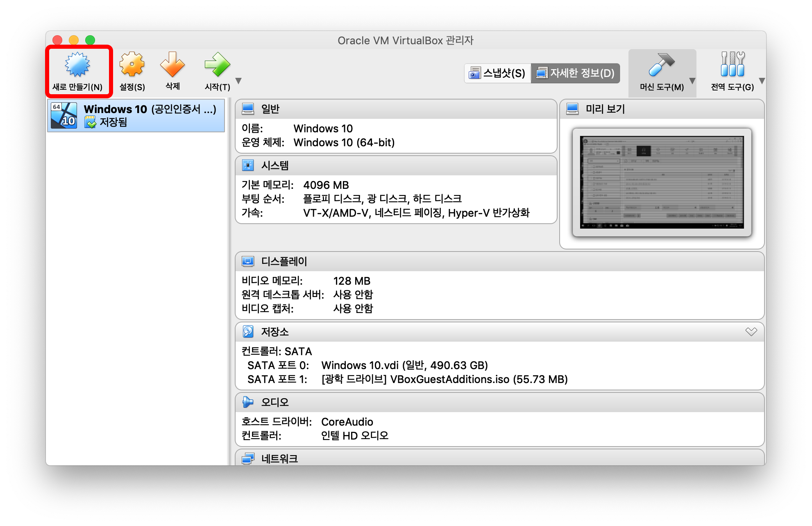Select the Windows 10 virtual machine entry
This screenshot has height=526, width=812.
point(136,116)
